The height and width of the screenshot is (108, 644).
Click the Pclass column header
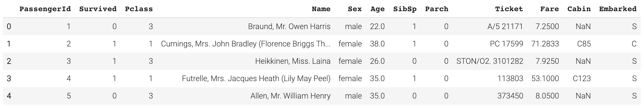pyautogui.click(x=139, y=9)
